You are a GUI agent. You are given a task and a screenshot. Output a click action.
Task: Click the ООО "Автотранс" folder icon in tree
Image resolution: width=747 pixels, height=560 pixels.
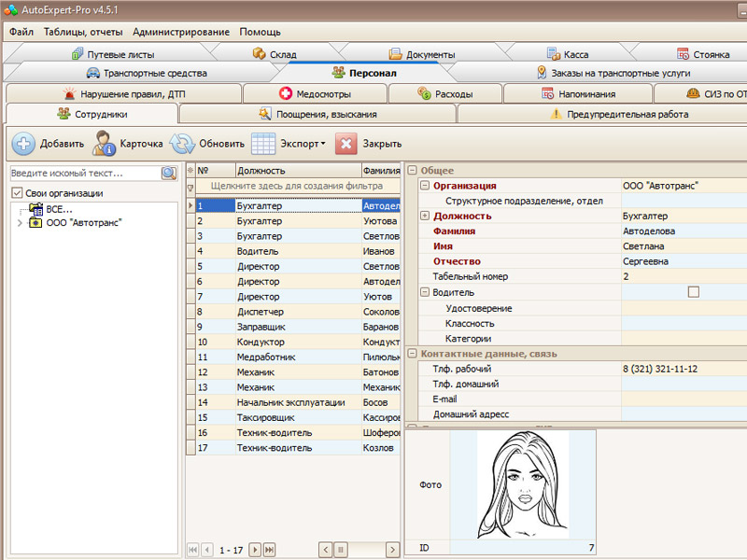pyautogui.click(x=35, y=222)
